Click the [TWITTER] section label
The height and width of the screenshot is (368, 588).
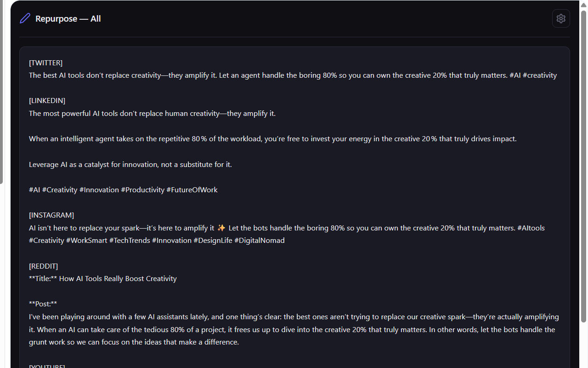pyautogui.click(x=45, y=63)
